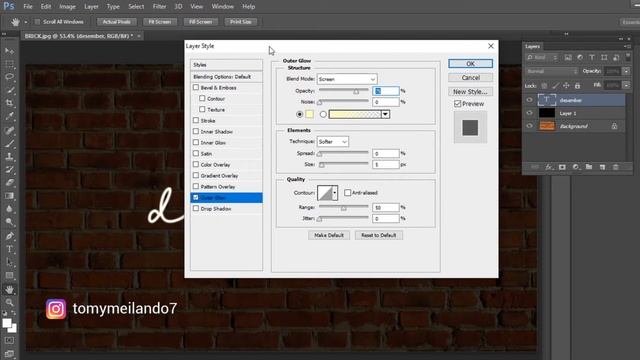Filter layers by pixel image icon

click(x=568, y=58)
